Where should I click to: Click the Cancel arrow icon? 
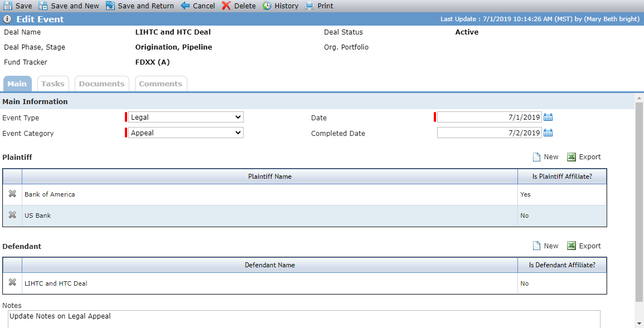(x=185, y=6)
